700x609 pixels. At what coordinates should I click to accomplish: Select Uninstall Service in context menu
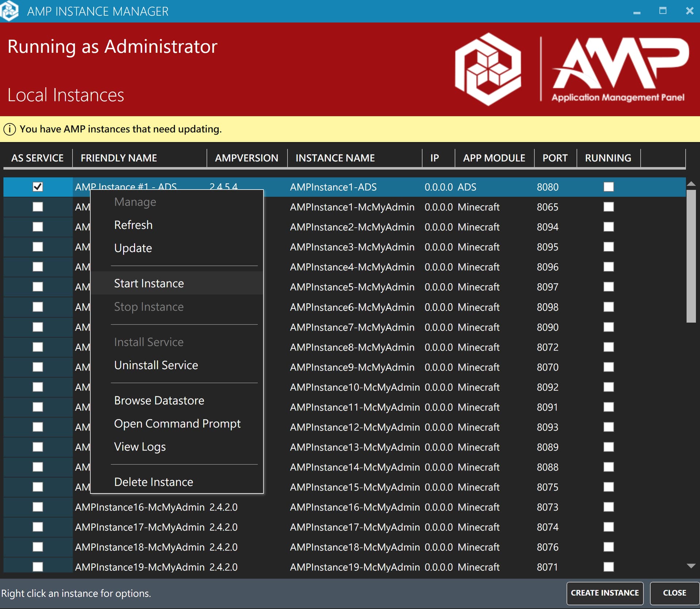[x=177, y=365]
